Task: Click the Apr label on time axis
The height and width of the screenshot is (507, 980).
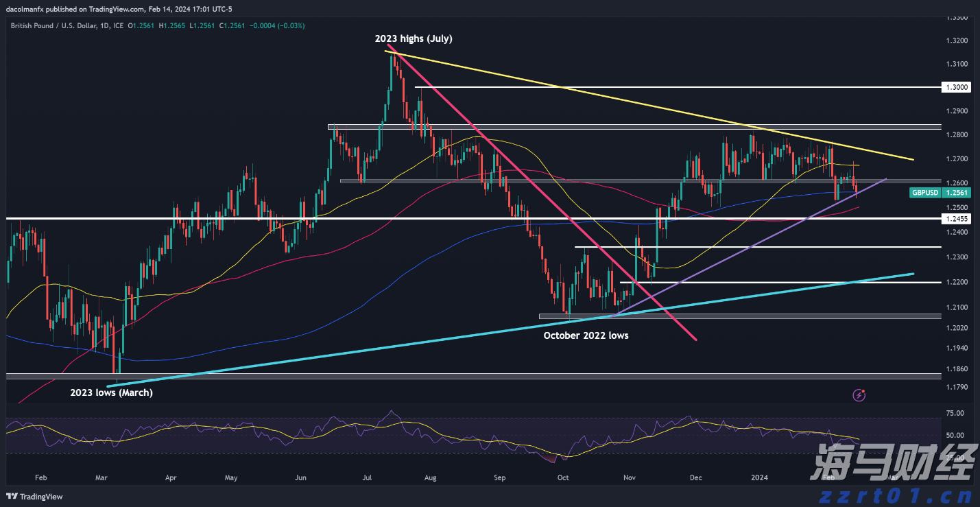Action: [171, 477]
